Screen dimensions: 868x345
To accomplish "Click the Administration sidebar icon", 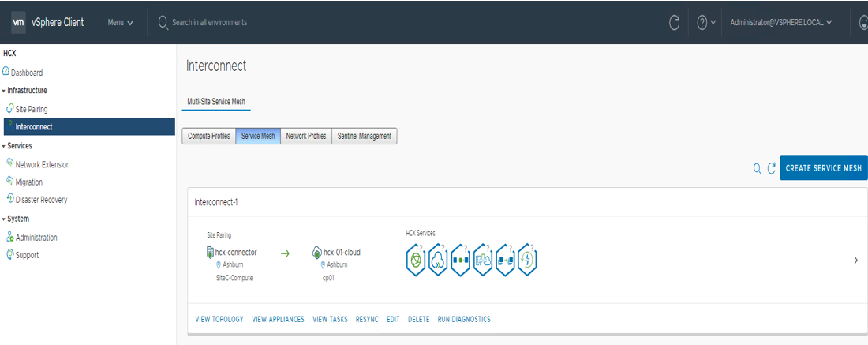I will click(10, 237).
